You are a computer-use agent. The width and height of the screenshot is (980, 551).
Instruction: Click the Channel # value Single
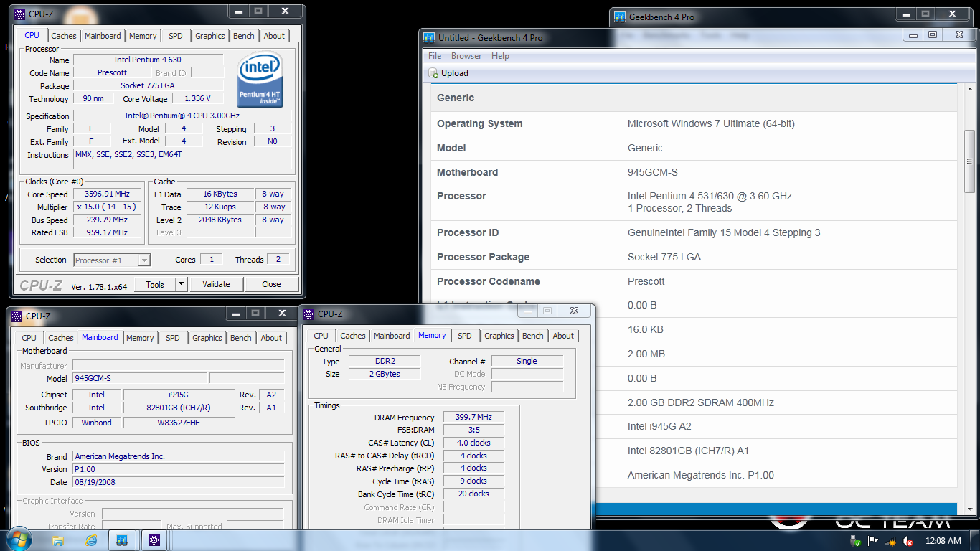click(527, 361)
